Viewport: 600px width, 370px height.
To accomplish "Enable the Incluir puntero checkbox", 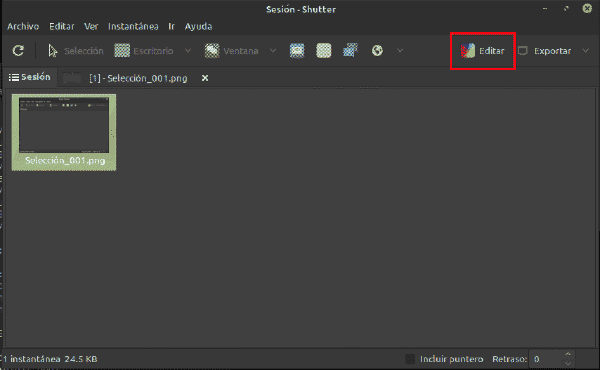I will pyautogui.click(x=410, y=359).
